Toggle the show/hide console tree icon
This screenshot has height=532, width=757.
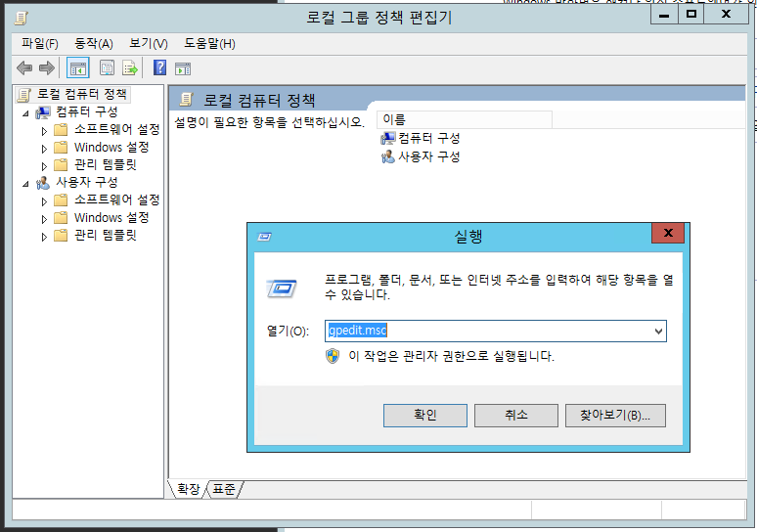(x=77, y=68)
